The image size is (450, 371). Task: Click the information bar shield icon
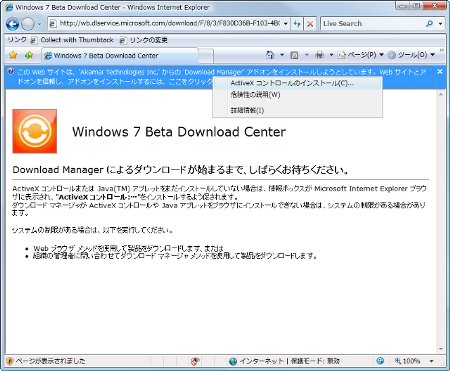(x=11, y=72)
